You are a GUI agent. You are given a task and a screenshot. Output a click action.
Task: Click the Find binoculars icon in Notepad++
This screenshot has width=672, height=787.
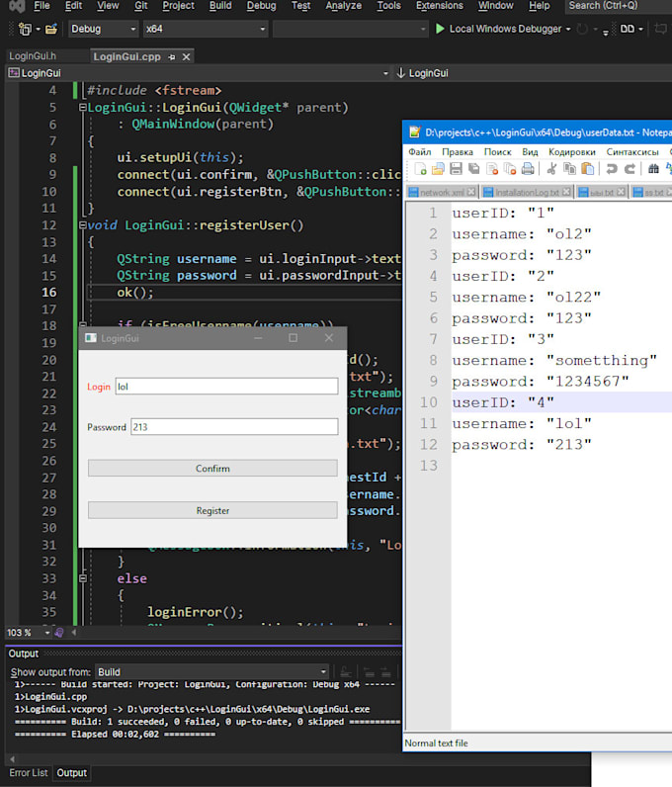pos(653,169)
